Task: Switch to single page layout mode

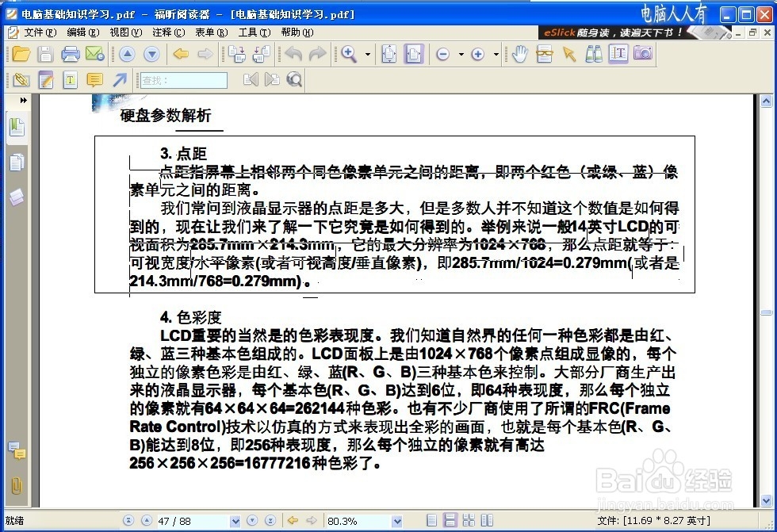Action: click(x=431, y=520)
